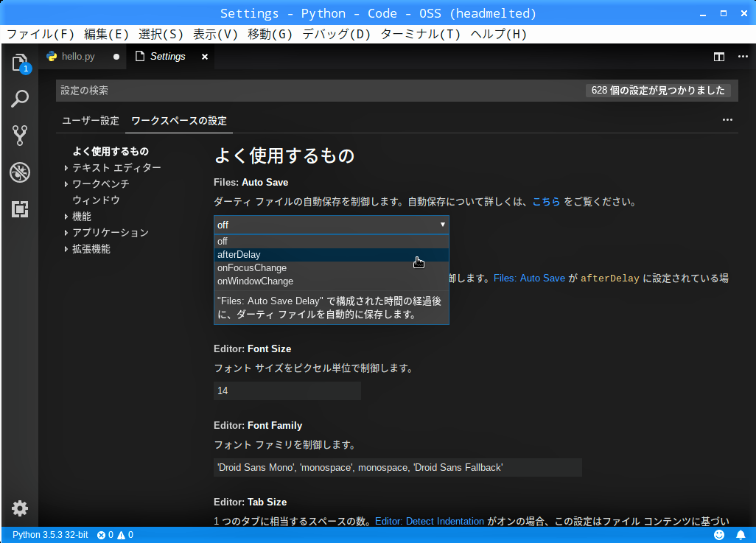This screenshot has height=543, width=756.
Task: Follow the Files: Auto Save link
Action: [529, 278]
